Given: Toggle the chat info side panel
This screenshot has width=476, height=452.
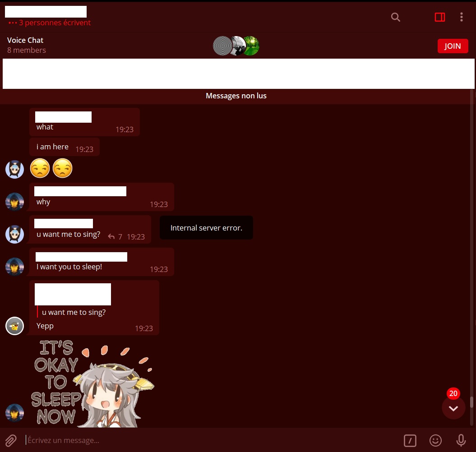Looking at the screenshot, I should point(439,17).
